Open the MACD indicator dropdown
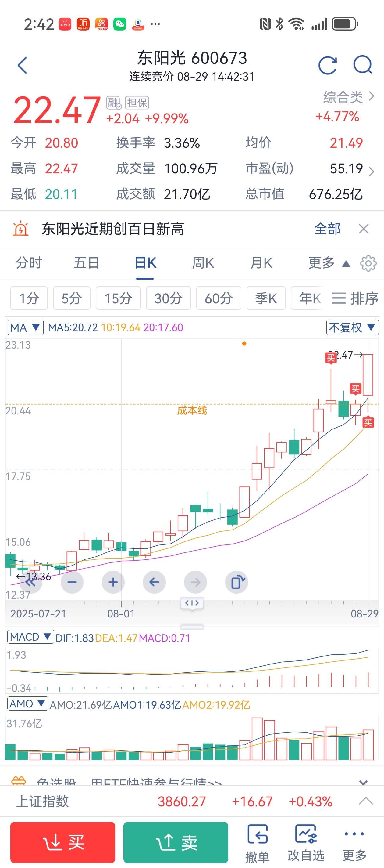This screenshot has width=384, height=868. coord(30,637)
